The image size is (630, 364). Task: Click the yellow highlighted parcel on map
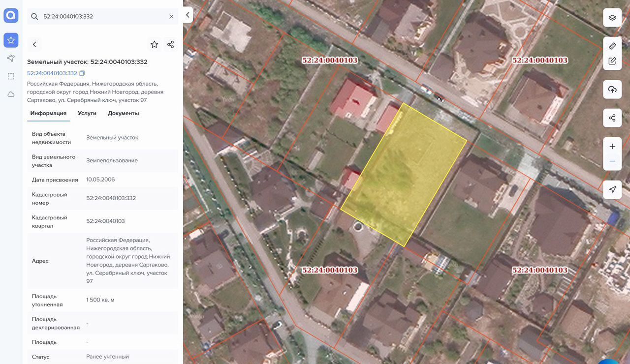[x=404, y=175]
